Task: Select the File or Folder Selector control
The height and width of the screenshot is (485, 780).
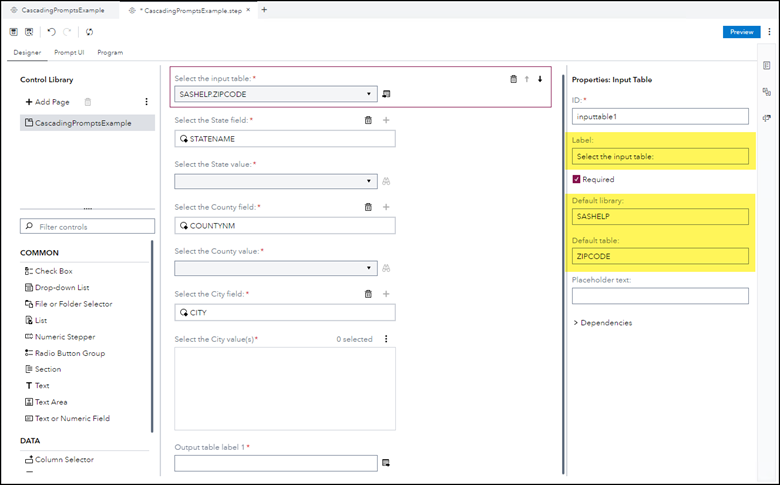Action: 69,304
